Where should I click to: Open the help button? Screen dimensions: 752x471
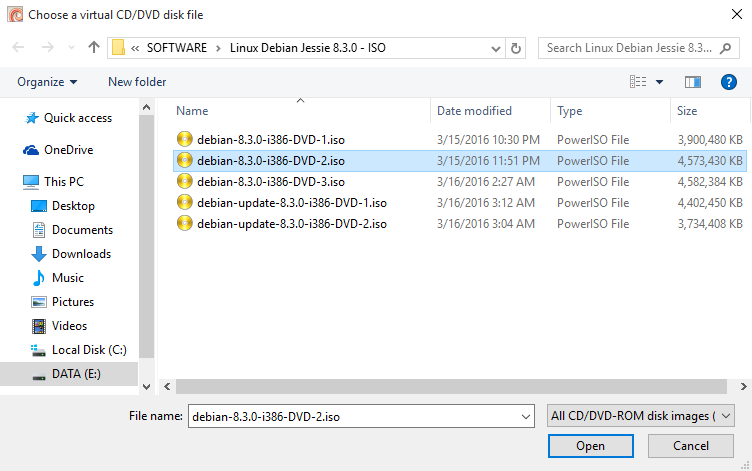pyautogui.click(x=728, y=82)
